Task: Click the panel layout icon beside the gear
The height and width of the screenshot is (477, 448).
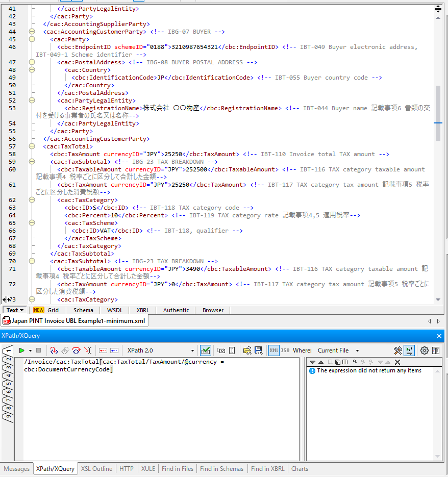Action: click(436, 350)
